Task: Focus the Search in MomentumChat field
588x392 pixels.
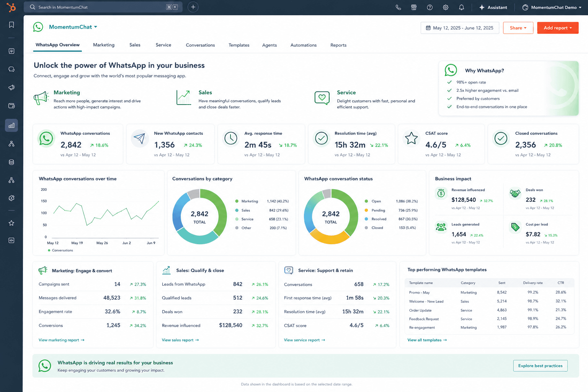Action: [x=103, y=7]
